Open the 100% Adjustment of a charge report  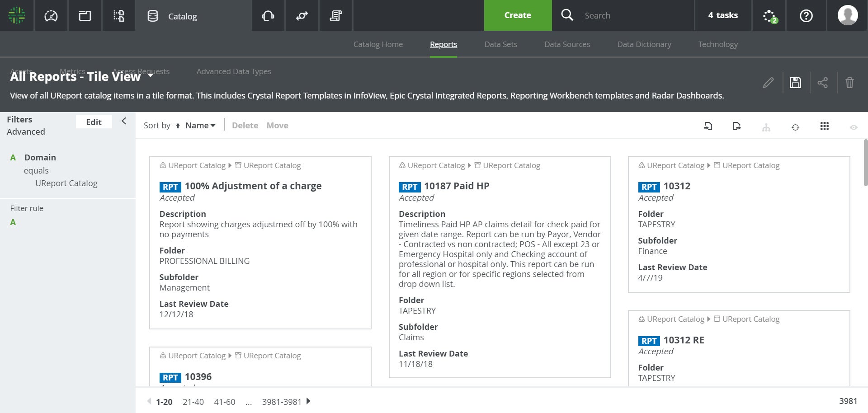pyautogui.click(x=253, y=186)
